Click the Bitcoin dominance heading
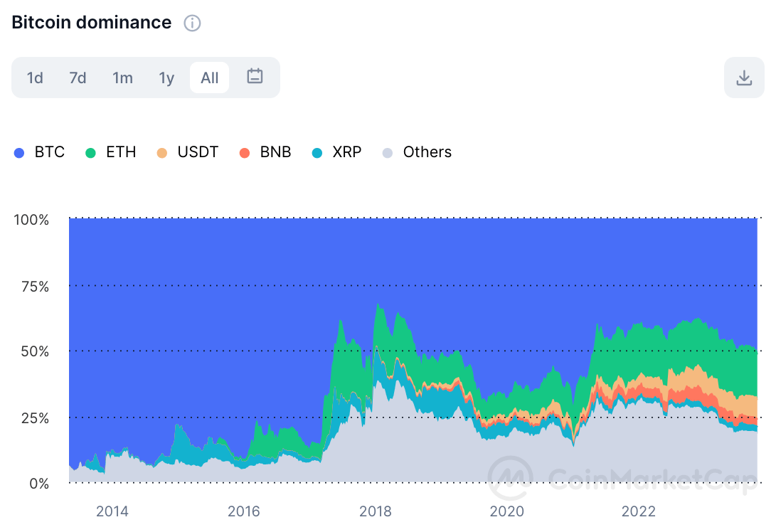Screen dimensions: 781x532 (x=92, y=23)
